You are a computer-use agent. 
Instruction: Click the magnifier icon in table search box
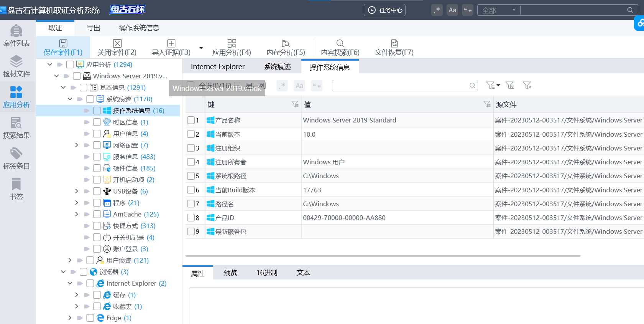click(x=472, y=86)
